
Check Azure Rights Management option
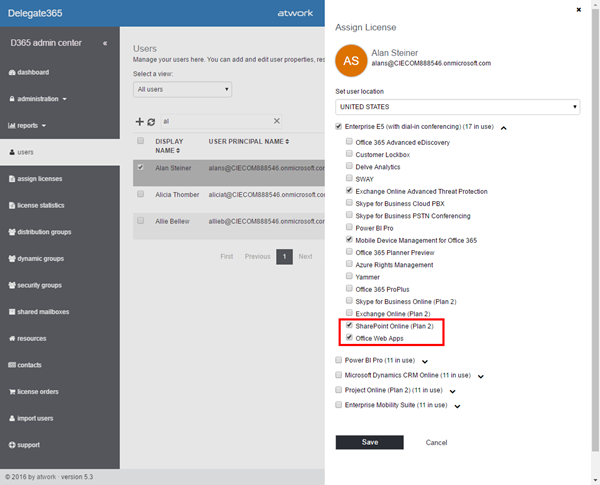(349, 264)
